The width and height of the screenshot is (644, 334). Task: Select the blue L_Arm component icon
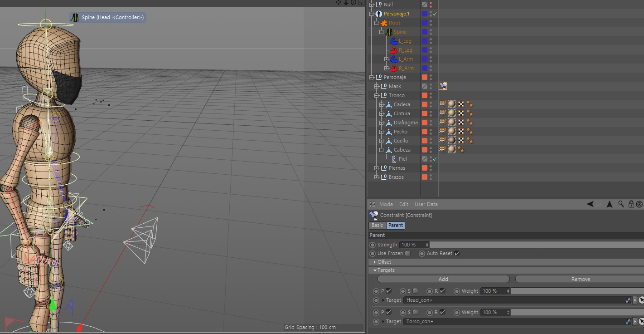[394, 59]
